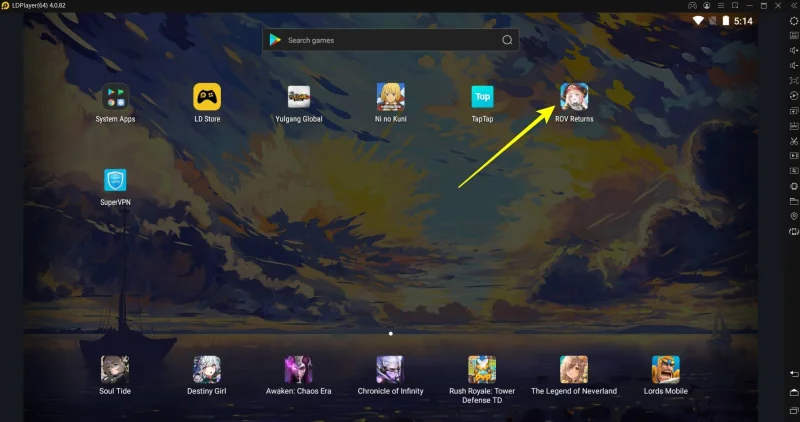Screen dimensions: 800x422
Task: Click the 5:14 clock in status bar
Action: point(743,21)
